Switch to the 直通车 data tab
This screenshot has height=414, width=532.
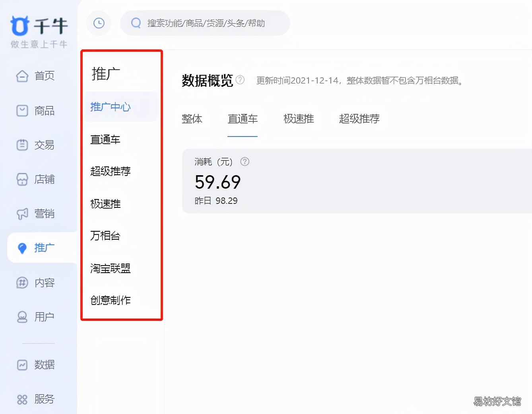[243, 119]
